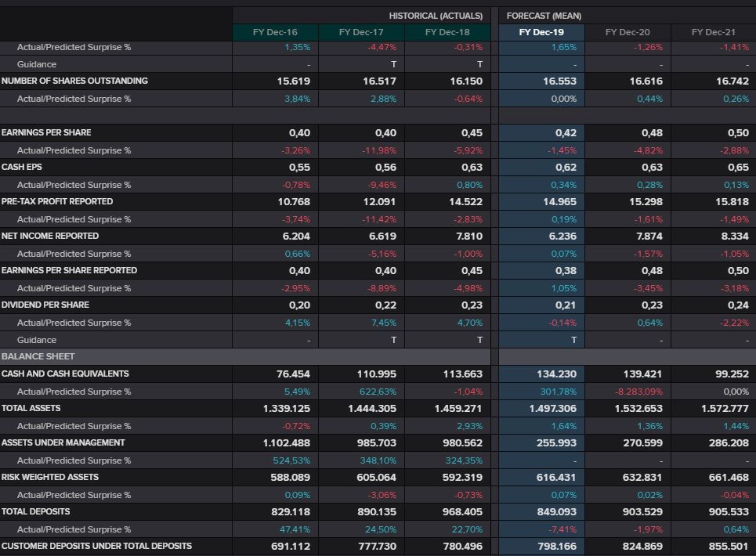Image resolution: width=756 pixels, height=556 pixels.
Task: Select the PRE-TAX PROFIT REPORTED row label
Action: click(x=57, y=201)
